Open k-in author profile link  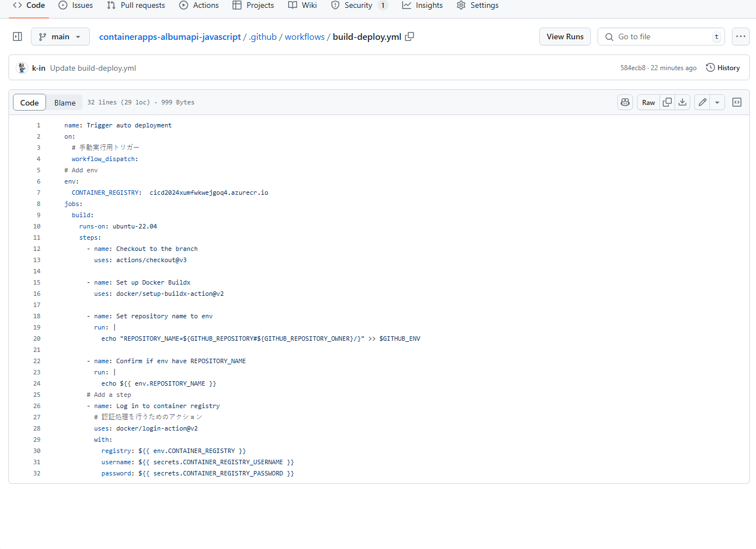(39, 68)
